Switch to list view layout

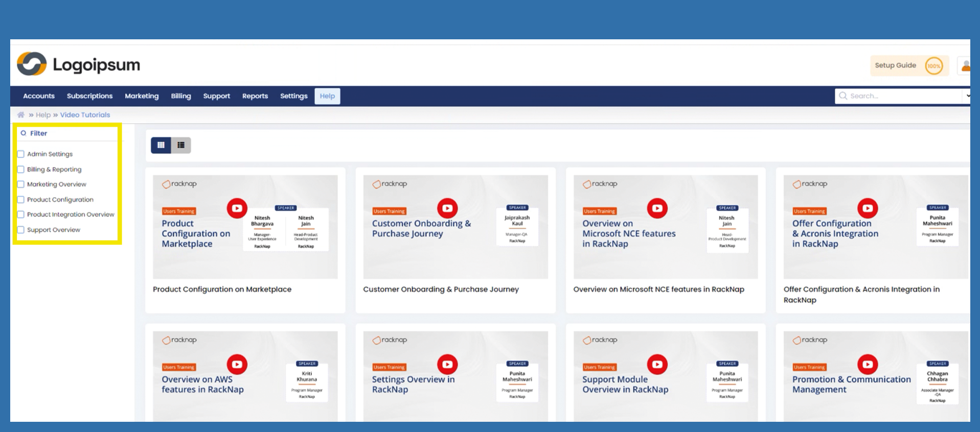click(x=181, y=145)
